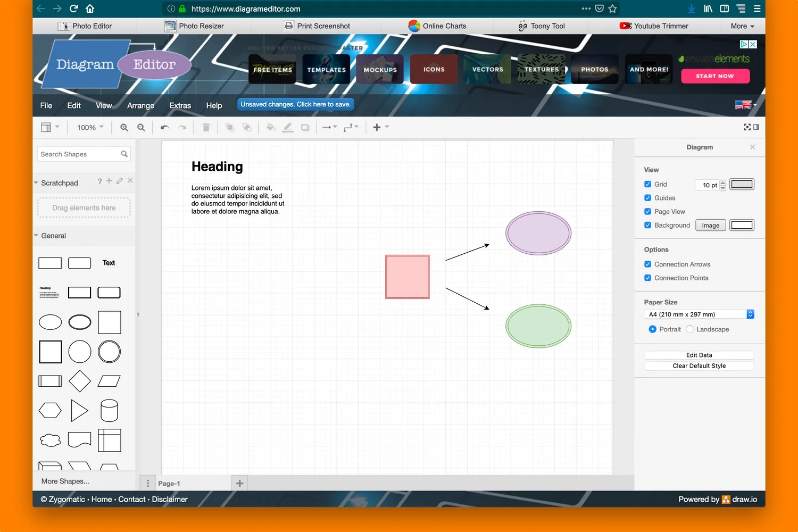Disable Connection Arrows option

coord(647,264)
